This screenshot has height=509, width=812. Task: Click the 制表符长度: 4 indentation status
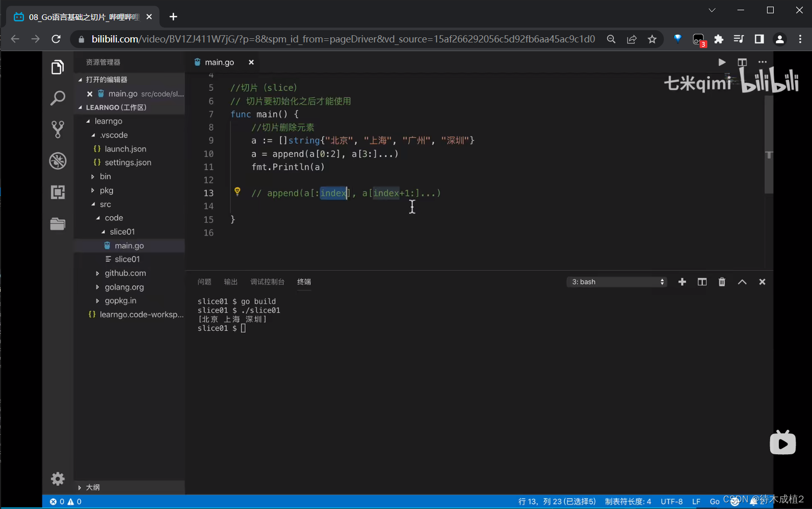point(628,502)
